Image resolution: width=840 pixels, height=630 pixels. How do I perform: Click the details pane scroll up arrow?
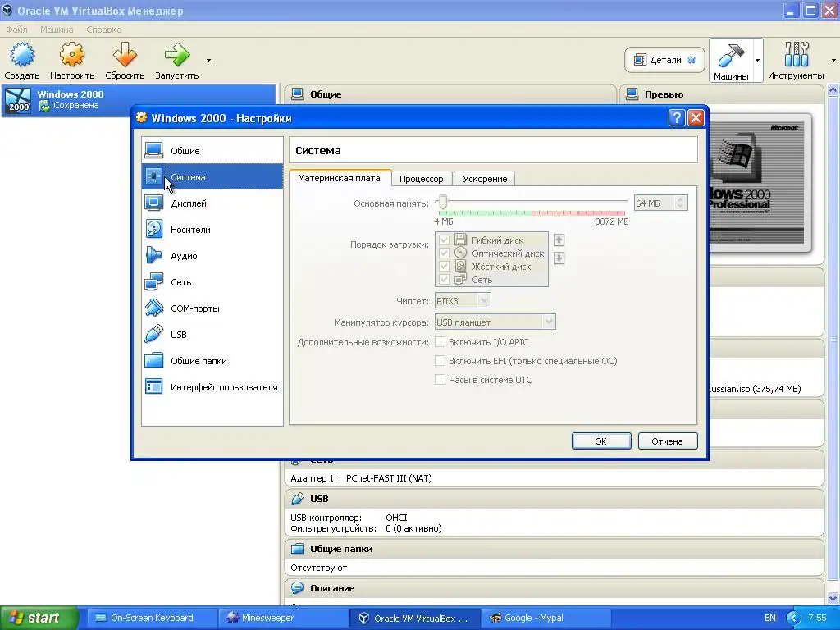coord(833,90)
